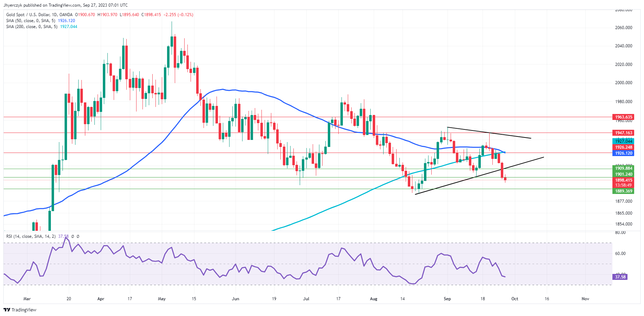The width and height of the screenshot is (644, 316).
Task: Click the 1865.000 price axis label
Action: (x=624, y=213)
